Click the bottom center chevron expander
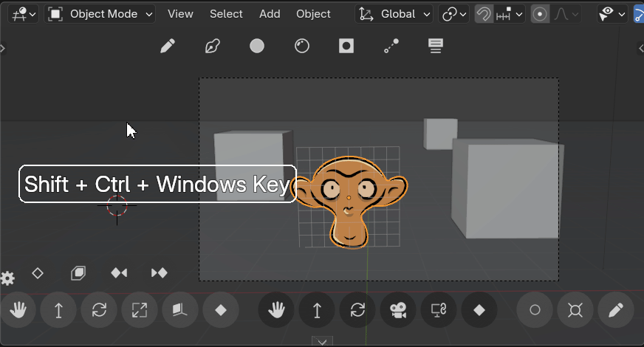The image size is (644, 347). 323,341
